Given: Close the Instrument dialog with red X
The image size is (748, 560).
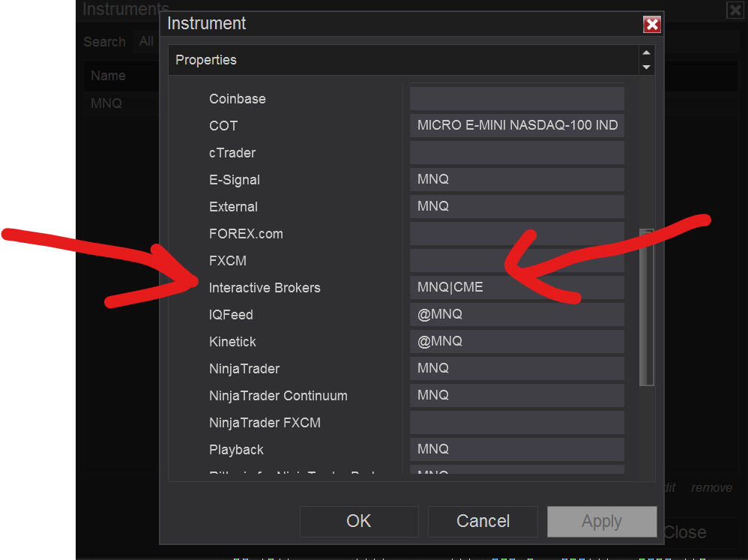Looking at the screenshot, I should (x=651, y=24).
